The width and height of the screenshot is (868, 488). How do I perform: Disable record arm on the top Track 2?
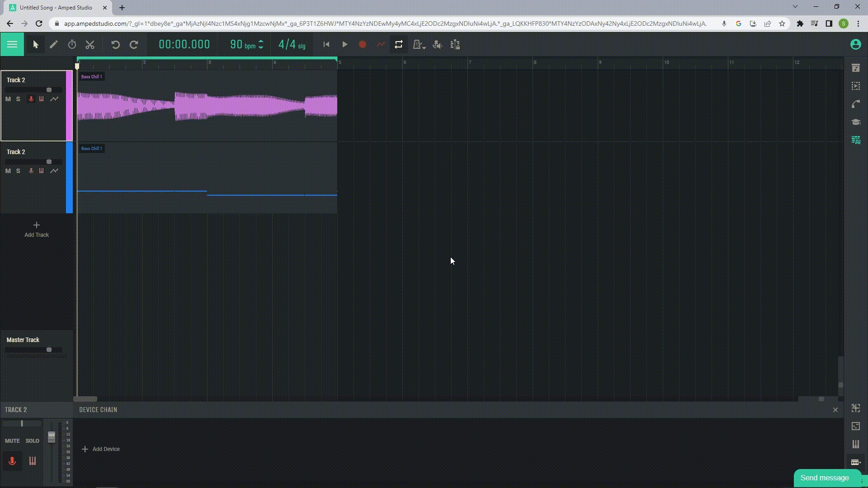[x=31, y=99]
